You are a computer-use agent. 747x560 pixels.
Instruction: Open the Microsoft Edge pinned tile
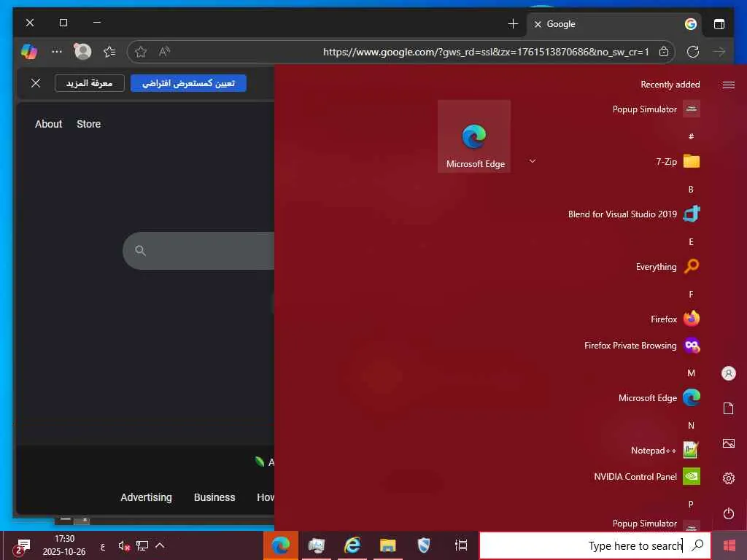[474, 136]
